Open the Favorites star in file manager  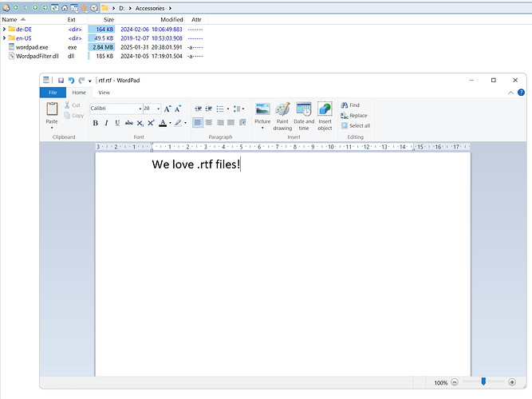(x=84, y=7)
